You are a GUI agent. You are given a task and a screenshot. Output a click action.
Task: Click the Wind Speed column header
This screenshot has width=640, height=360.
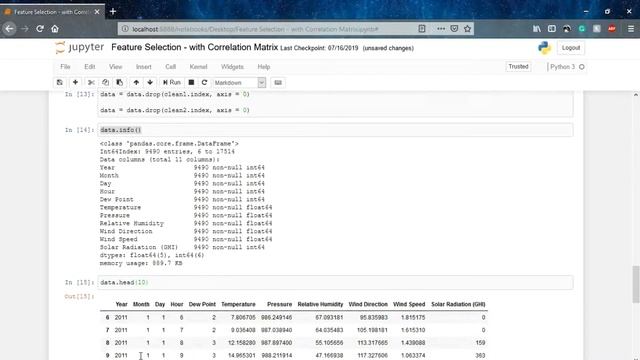click(409, 304)
